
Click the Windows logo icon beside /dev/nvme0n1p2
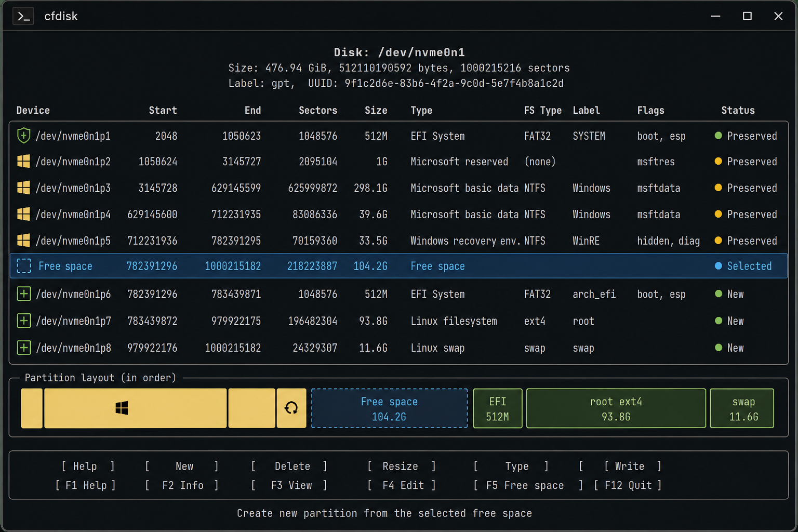(x=23, y=162)
